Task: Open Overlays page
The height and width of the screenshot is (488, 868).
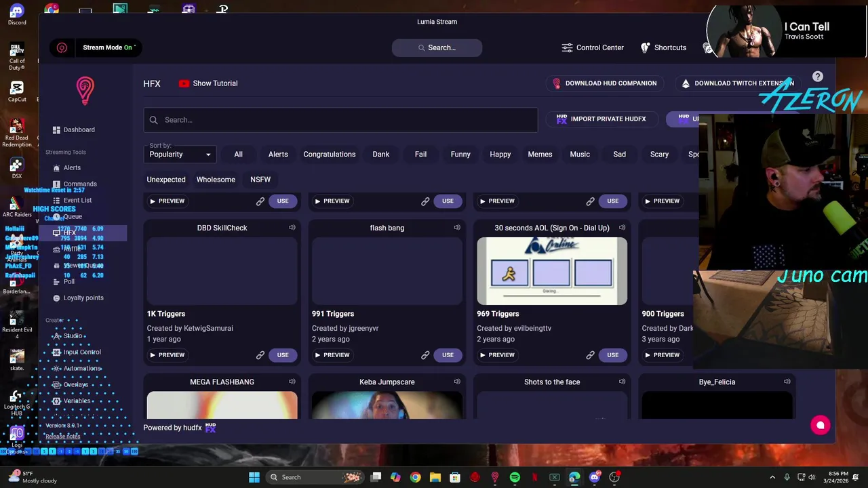Action: [71, 384]
